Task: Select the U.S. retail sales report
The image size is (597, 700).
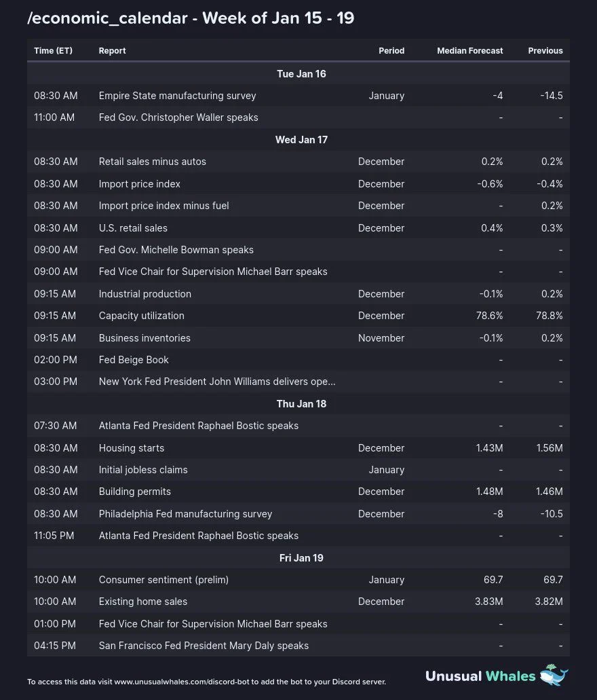Action: [133, 228]
